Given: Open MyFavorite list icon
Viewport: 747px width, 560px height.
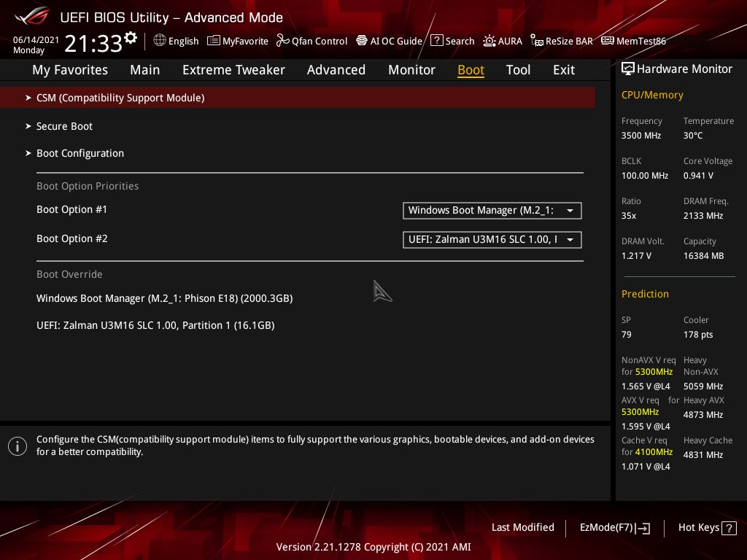Looking at the screenshot, I should (214, 41).
